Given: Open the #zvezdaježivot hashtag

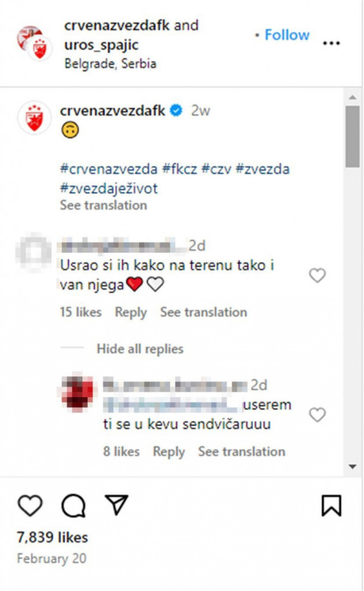Looking at the screenshot, I should click(109, 189).
